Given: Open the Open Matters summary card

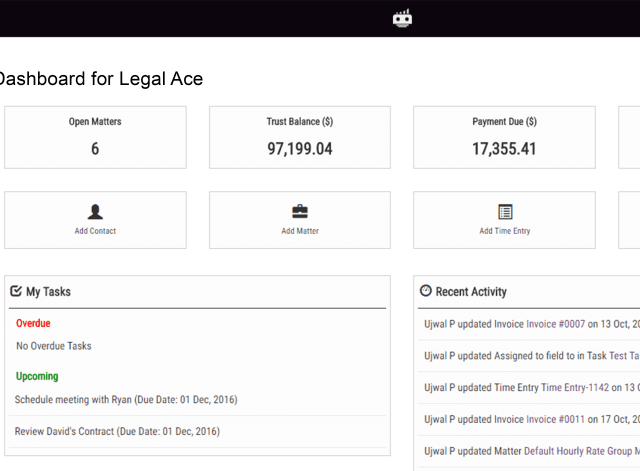Looking at the screenshot, I should (x=95, y=137).
